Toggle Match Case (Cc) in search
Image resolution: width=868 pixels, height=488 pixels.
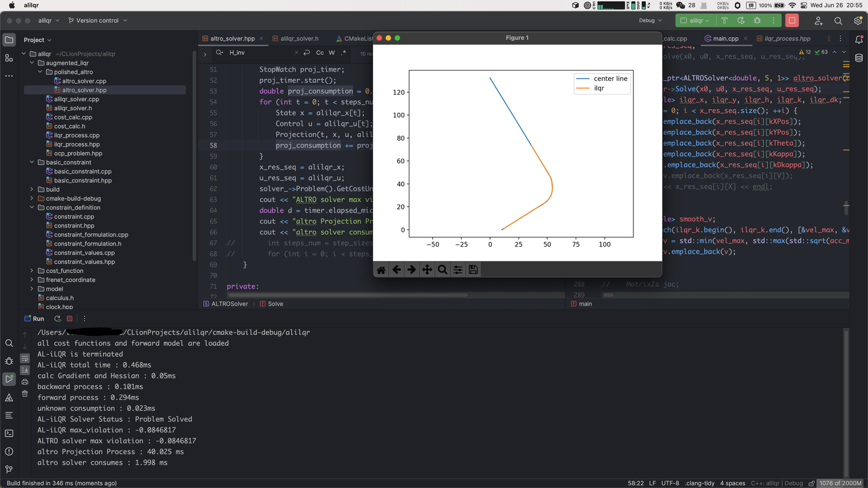pyautogui.click(x=320, y=53)
